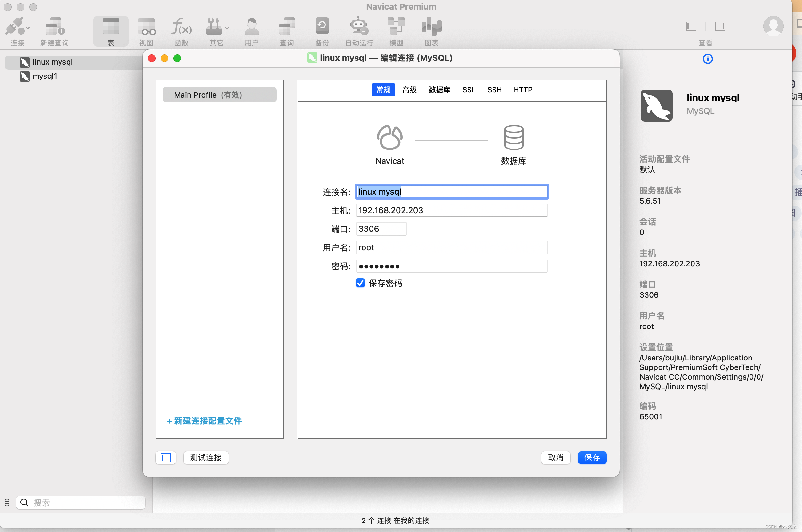Image resolution: width=802 pixels, height=532 pixels.
Task: Click the sidebar filter icon beside search box
Action: pos(7,503)
